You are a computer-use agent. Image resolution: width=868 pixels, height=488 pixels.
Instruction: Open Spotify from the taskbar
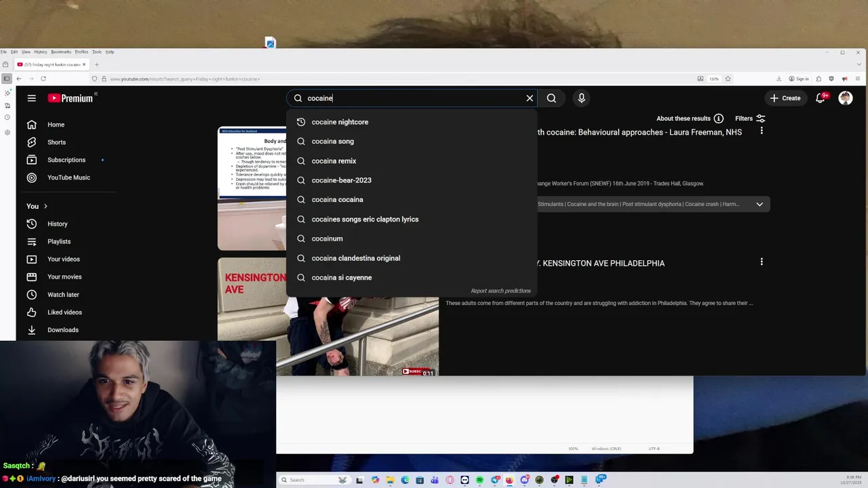[479, 480]
